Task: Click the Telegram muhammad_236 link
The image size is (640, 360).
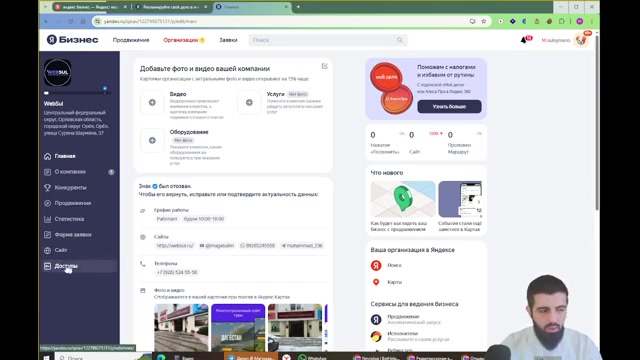Action: click(x=302, y=246)
